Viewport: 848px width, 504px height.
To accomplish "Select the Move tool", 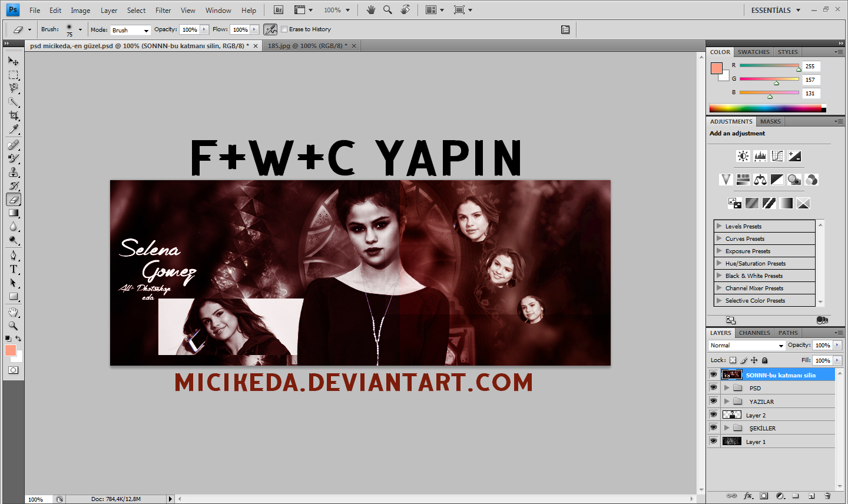I will (14, 61).
